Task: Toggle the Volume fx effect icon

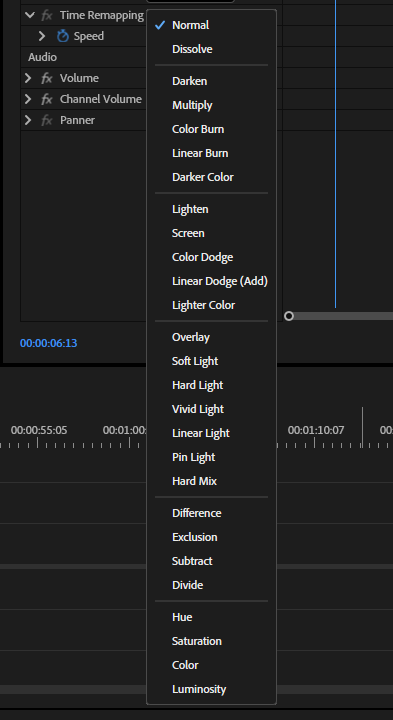Action: (x=46, y=78)
